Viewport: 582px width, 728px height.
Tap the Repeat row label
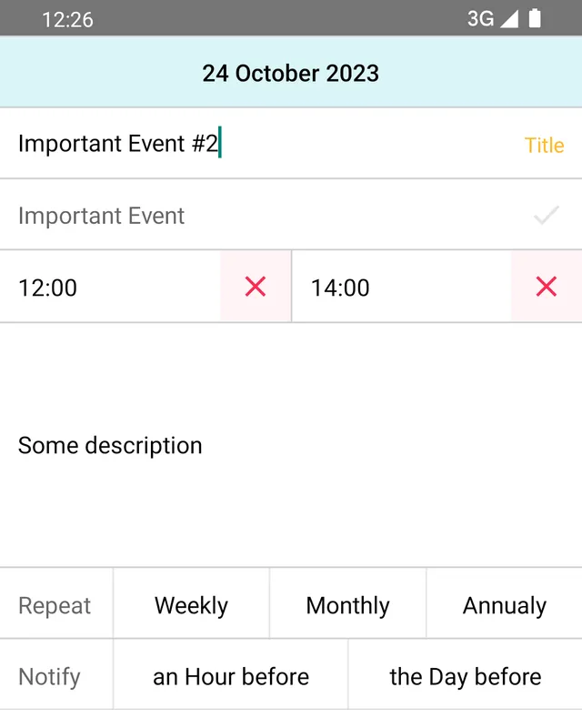pyautogui.click(x=55, y=605)
